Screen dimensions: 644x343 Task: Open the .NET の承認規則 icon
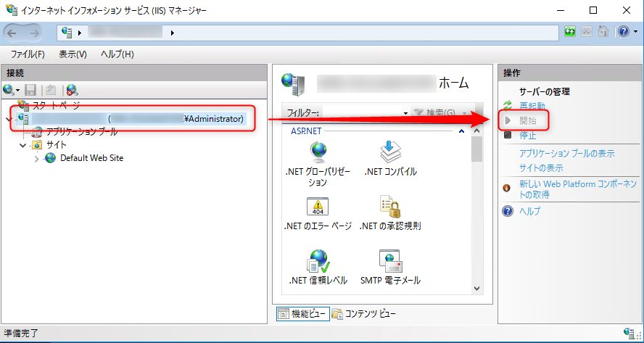[x=390, y=207]
